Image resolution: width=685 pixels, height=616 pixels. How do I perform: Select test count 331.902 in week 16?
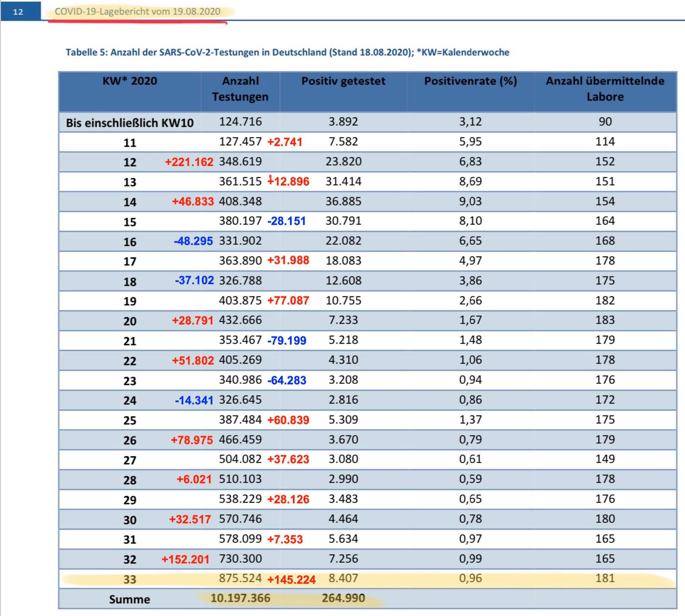240,241
